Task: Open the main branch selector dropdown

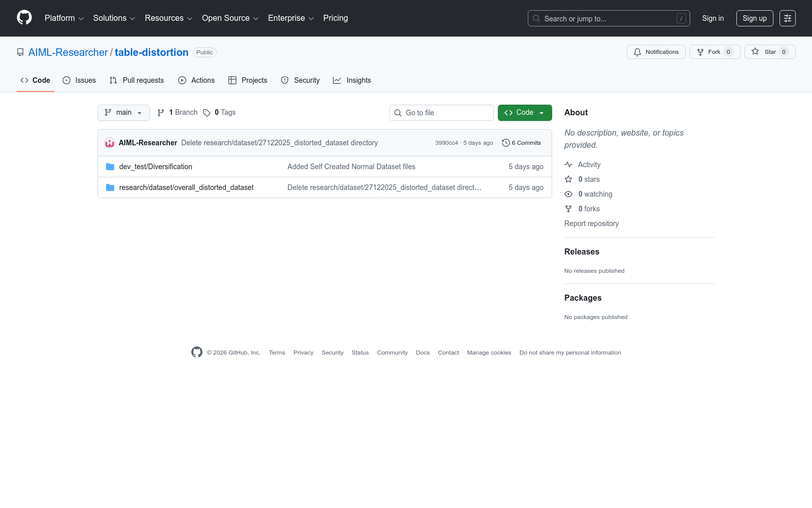Action: (x=124, y=113)
